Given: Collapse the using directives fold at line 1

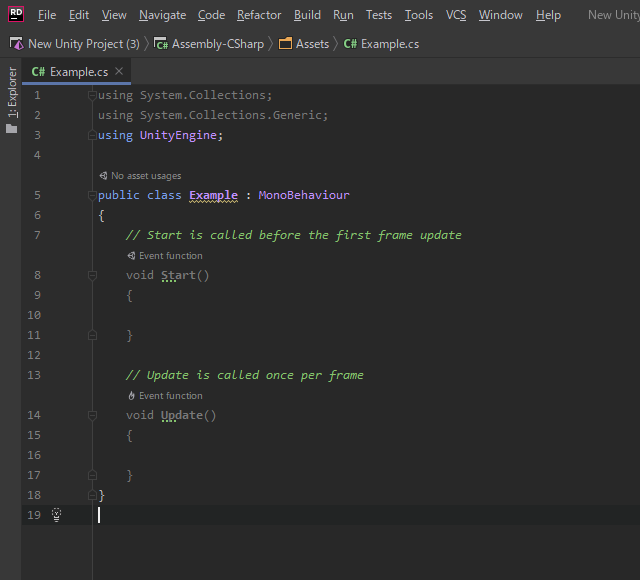Looking at the screenshot, I should [x=92, y=95].
